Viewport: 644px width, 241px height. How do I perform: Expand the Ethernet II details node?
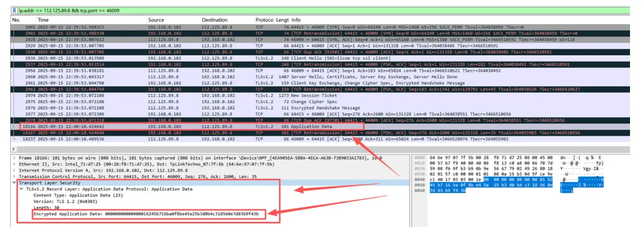tap(15, 164)
